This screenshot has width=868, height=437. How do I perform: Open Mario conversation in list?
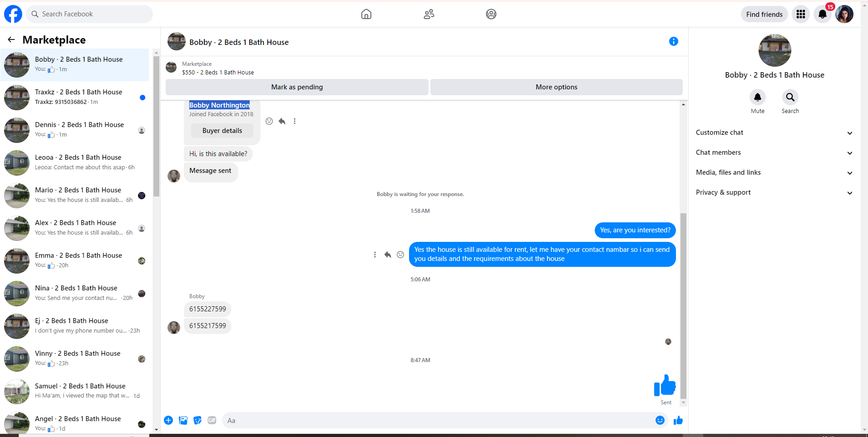(x=75, y=196)
